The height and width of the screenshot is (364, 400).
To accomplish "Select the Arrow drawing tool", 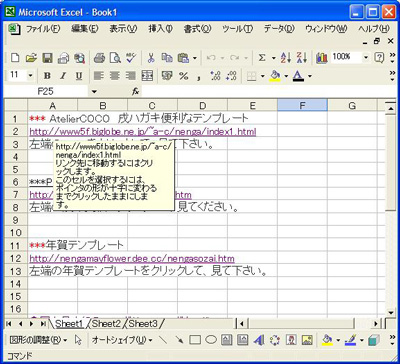I will pos(179,340).
